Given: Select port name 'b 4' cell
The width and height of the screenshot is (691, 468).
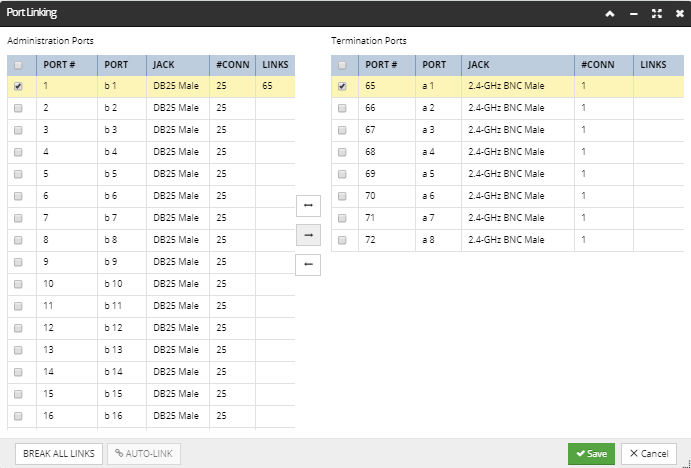Looking at the screenshot, I should [x=122, y=152].
